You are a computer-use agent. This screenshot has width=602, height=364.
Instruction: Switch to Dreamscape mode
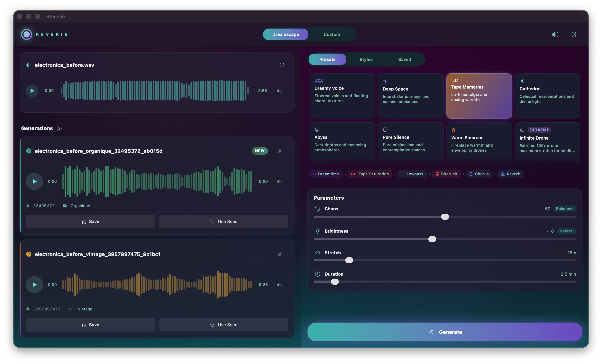point(286,34)
